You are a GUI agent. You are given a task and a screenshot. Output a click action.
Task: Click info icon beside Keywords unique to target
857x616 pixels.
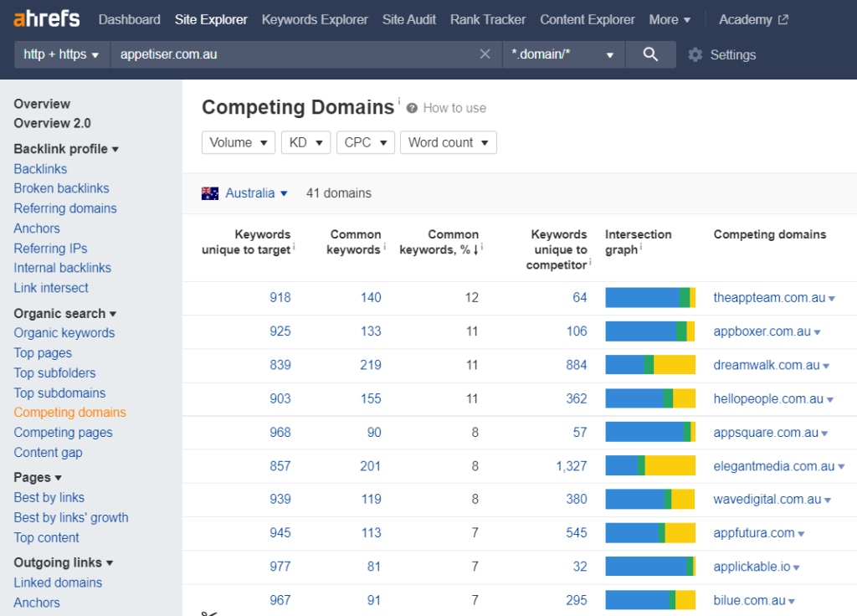(294, 247)
